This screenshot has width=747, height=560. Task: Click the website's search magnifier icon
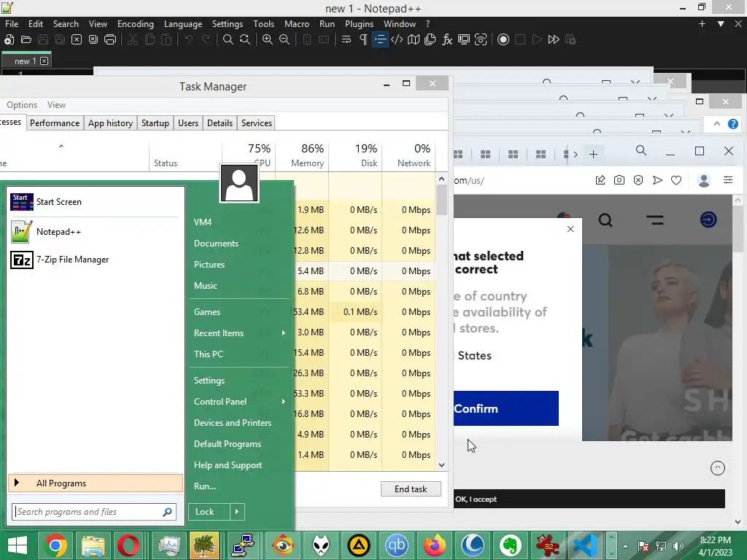click(605, 220)
